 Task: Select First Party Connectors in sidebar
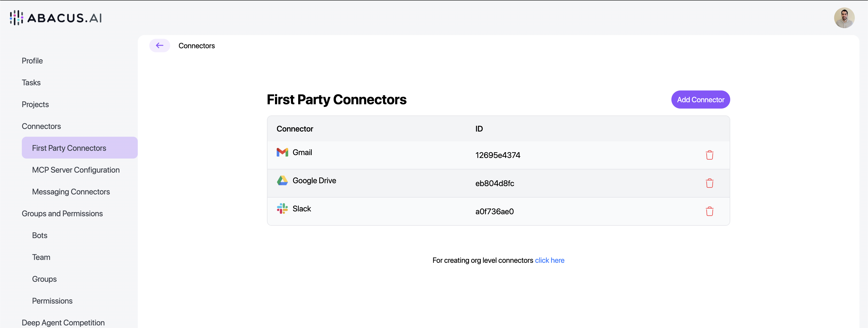69,148
